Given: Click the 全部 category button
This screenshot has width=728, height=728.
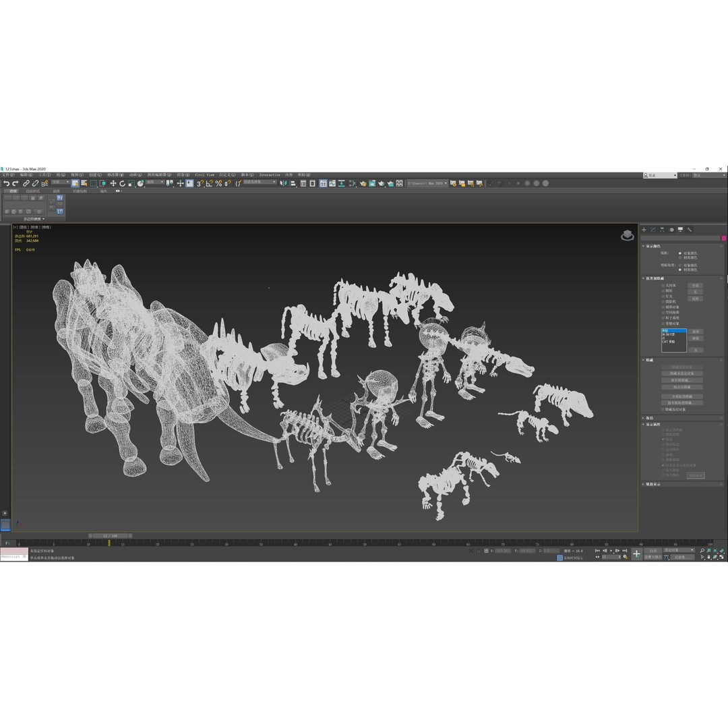Looking at the screenshot, I should (695, 286).
